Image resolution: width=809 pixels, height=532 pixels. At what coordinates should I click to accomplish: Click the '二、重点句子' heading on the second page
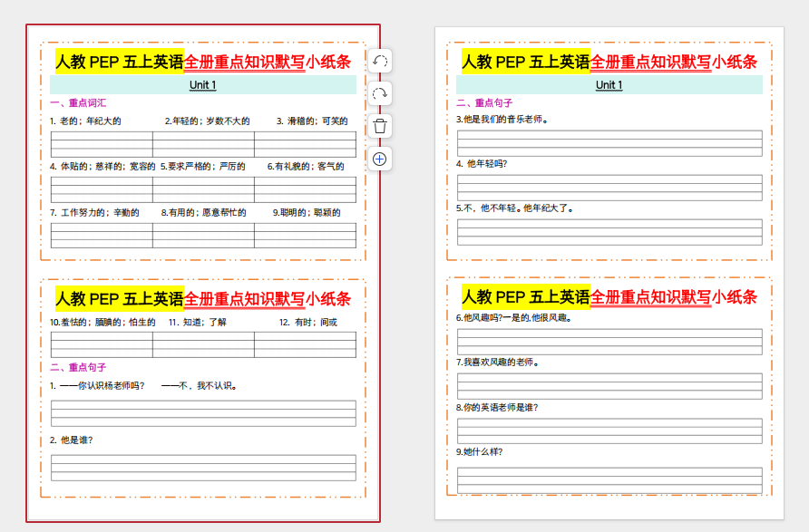pos(484,103)
